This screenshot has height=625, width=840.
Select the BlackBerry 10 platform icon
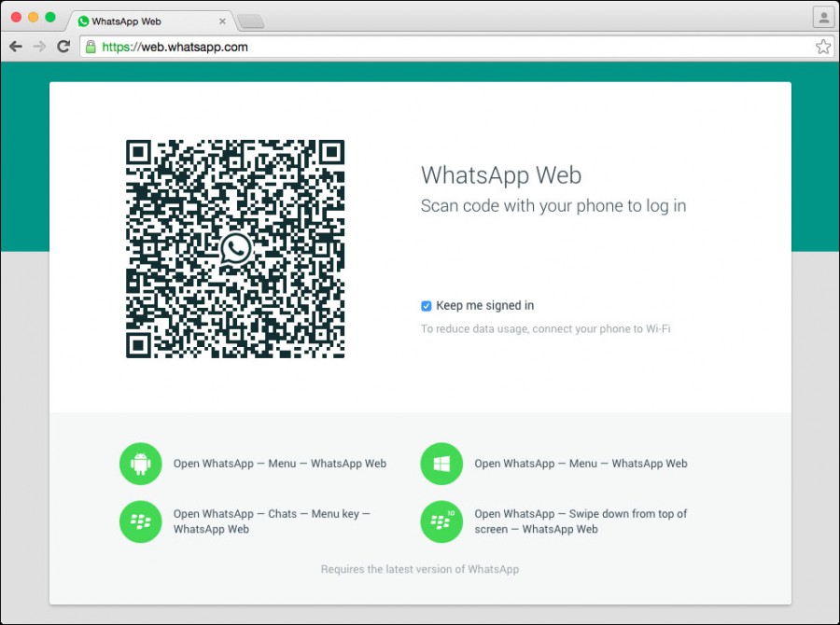pos(441,522)
